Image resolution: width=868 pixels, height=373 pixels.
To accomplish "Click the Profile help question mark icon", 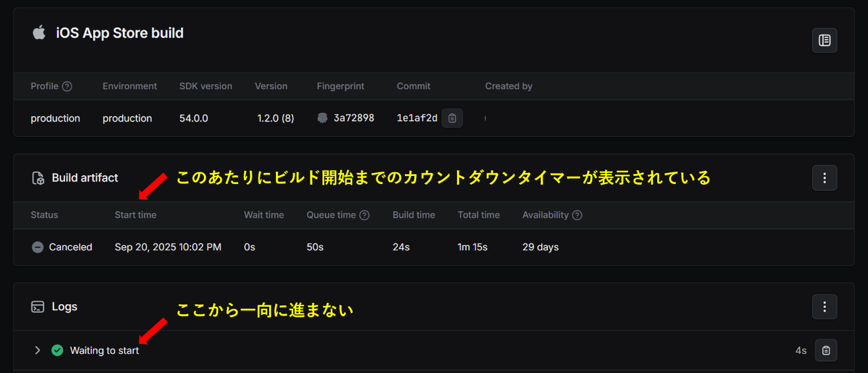I will pyautogui.click(x=67, y=86).
